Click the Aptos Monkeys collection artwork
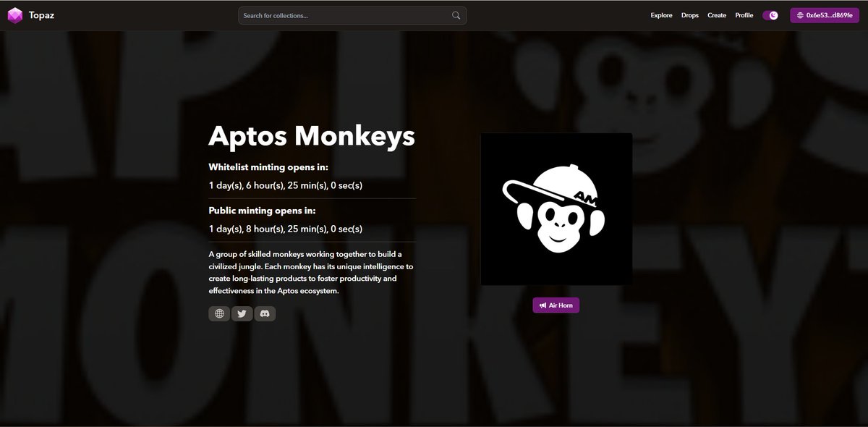The image size is (868, 427). [x=556, y=208]
